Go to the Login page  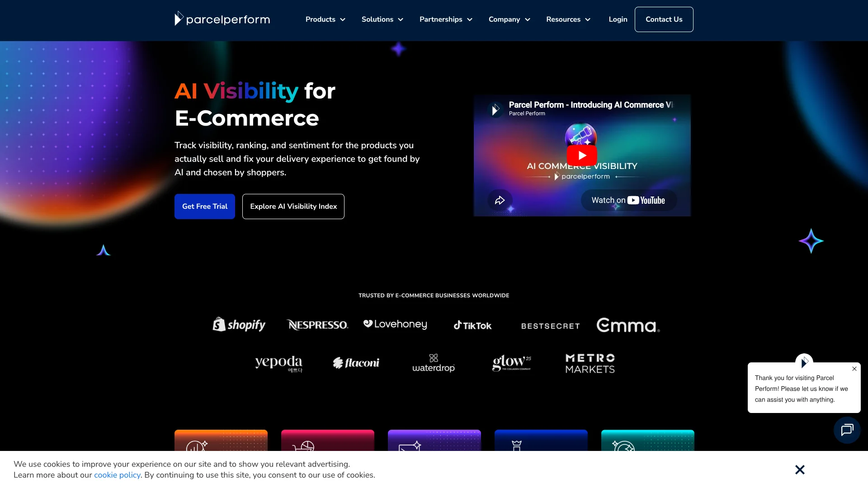618,19
